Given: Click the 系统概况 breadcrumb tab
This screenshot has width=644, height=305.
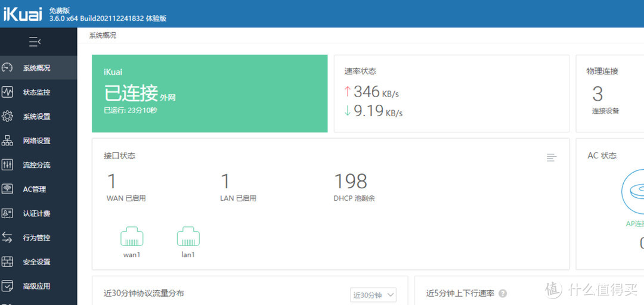Looking at the screenshot, I should pos(103,36).
